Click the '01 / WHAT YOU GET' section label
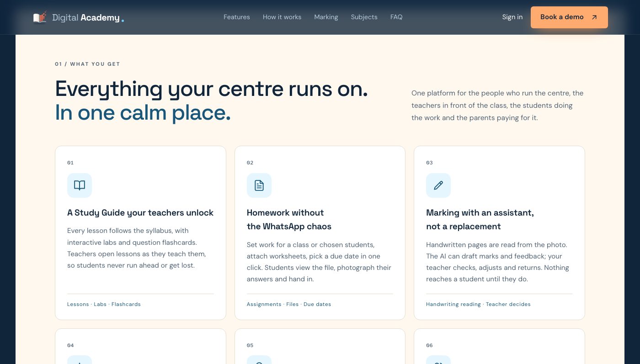640x364 pixels. tap(87, 64)
